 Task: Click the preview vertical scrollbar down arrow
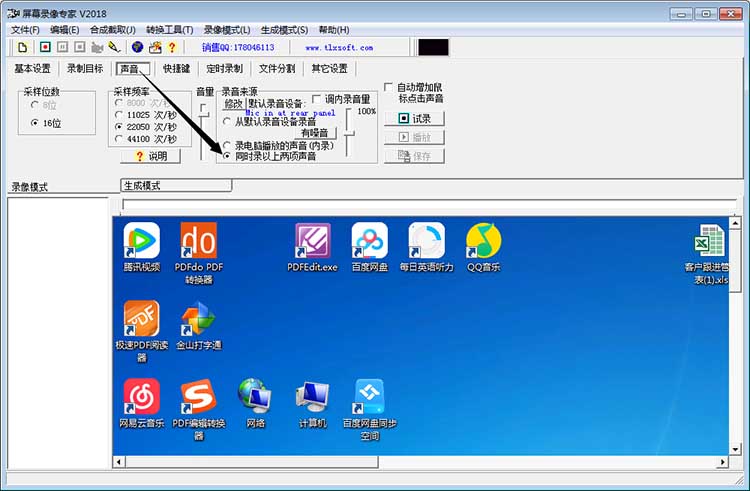click(x=735, y=449)
